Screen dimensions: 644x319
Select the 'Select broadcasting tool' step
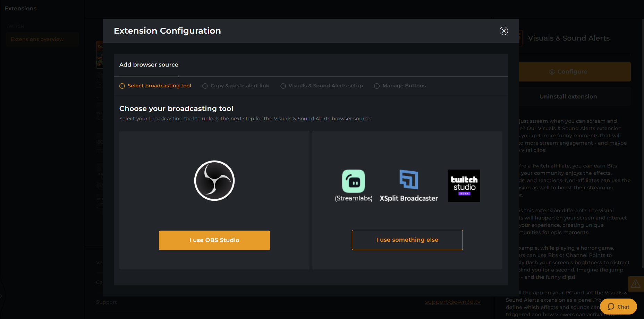pyautogui.click(x=155, y=86)
